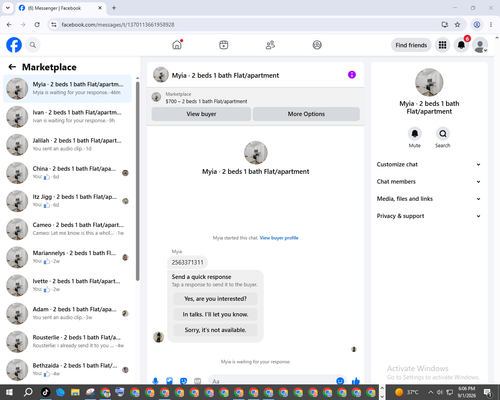Click the View buyer button
The width and height of the screenshot is (500, 400).
pos(201,114)
